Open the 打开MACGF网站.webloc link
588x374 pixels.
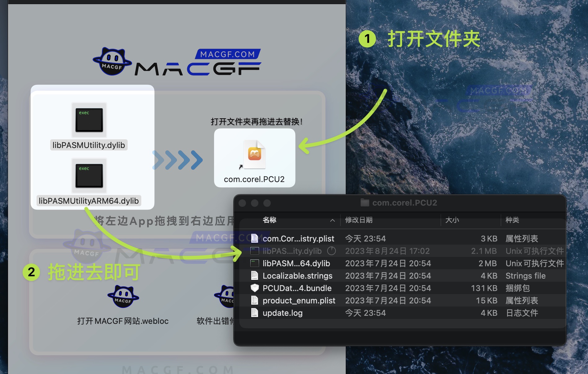click(123, 321)
